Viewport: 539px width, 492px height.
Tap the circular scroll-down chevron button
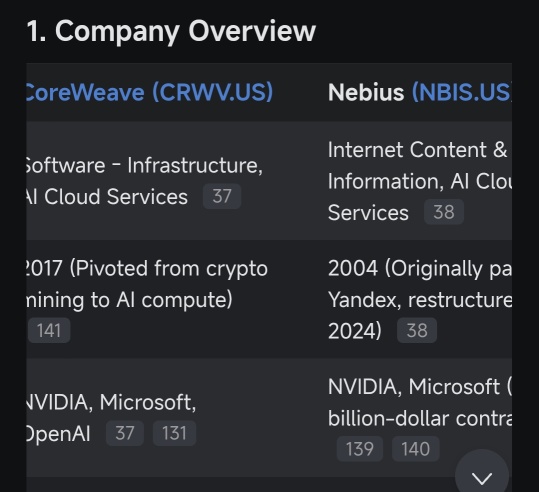(482, 476)
